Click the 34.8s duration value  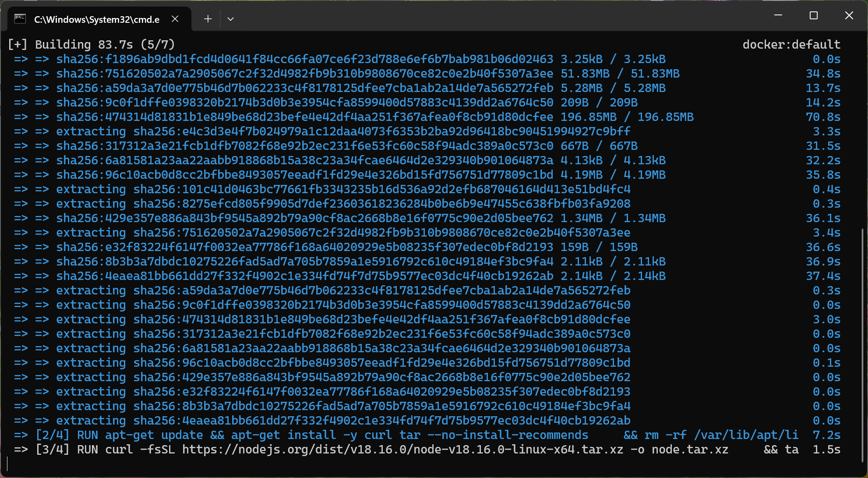click(823, 73)
